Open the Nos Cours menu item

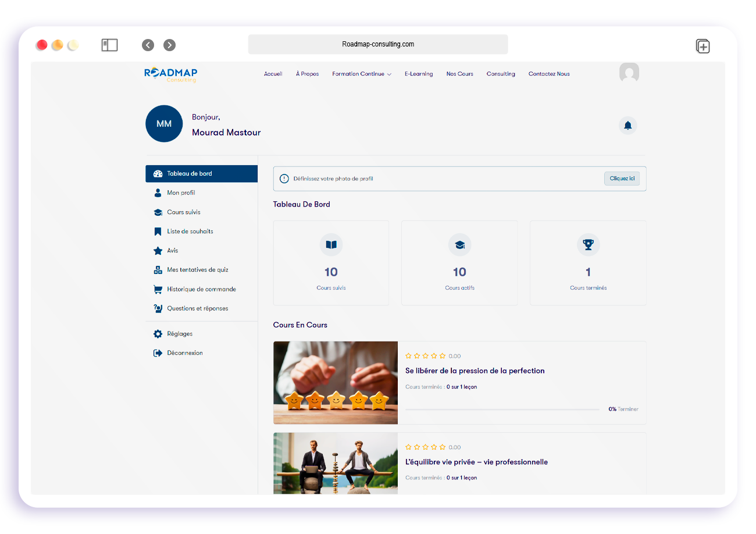[x=460, y=74]
